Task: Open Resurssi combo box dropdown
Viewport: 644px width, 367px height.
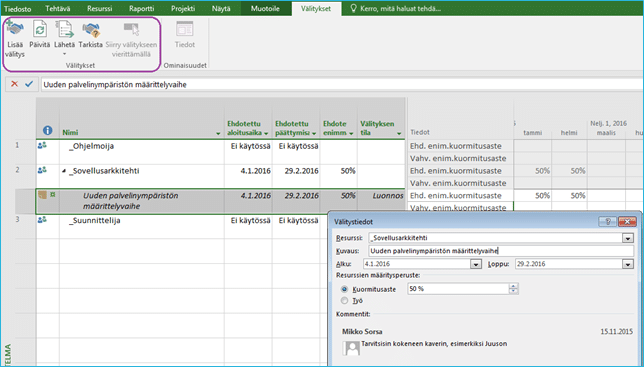Action: click(x=628, y=238)
